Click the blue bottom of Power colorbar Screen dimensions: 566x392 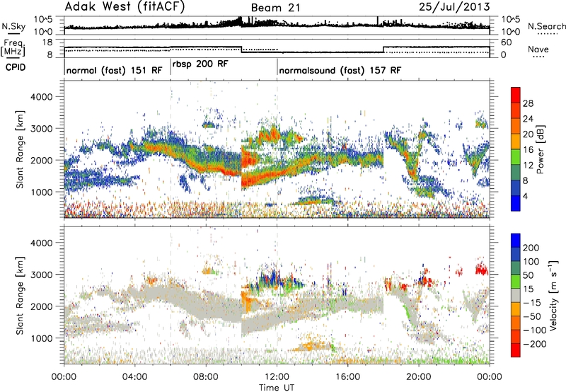tap(516, 203)
